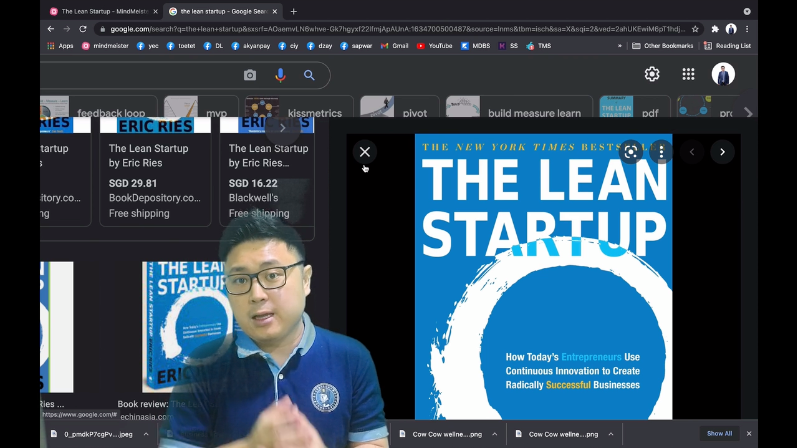Image resolution: width=797 pixels, height=448 pixels.
Task: Close the downloads bar
Action: click(x=749, y=434)
